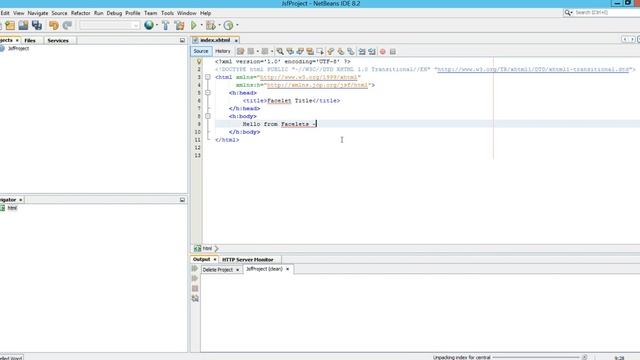Viewport: 640px width, 360px height.
Task: Click the Last Edit icon in editor toolbar
Action: (x=240, y=51)
